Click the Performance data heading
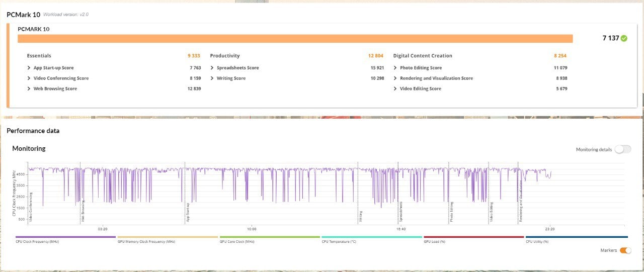Viewport: 644px width, 272px height. point(33,131)
